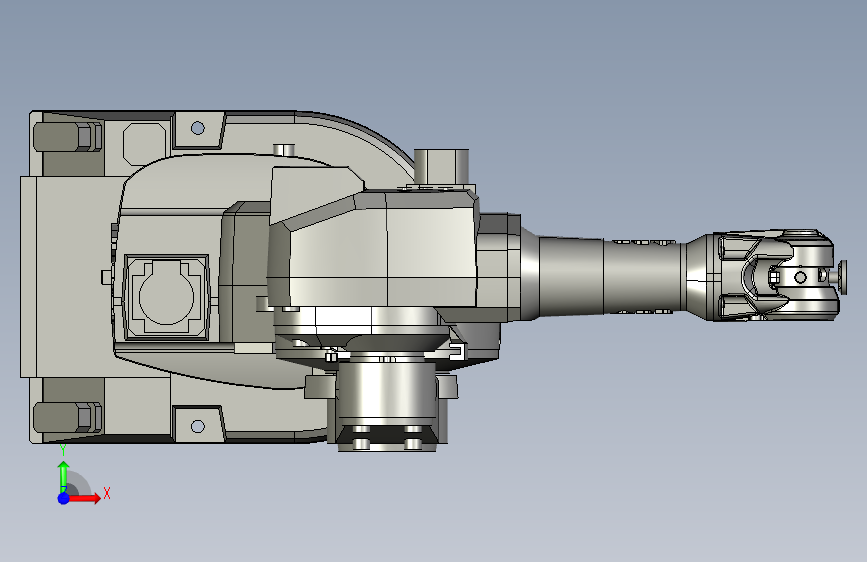Click the green Y axis arrow of the triad

point(64,475)
